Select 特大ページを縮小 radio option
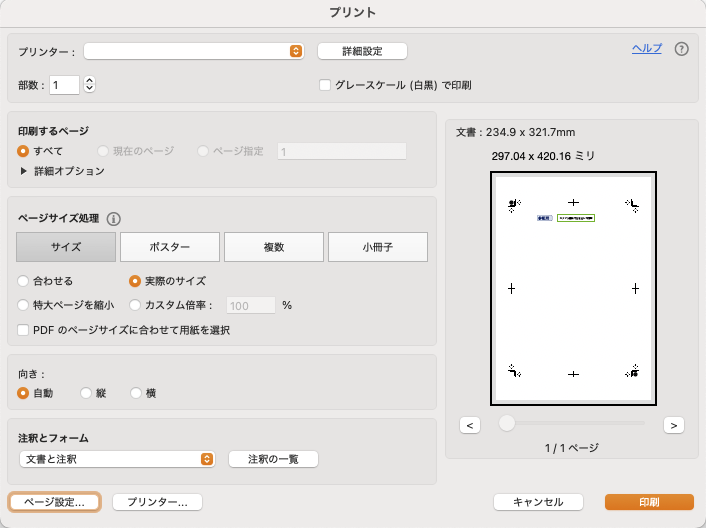This screenshot has width=706, height=528. coord(24,305)
